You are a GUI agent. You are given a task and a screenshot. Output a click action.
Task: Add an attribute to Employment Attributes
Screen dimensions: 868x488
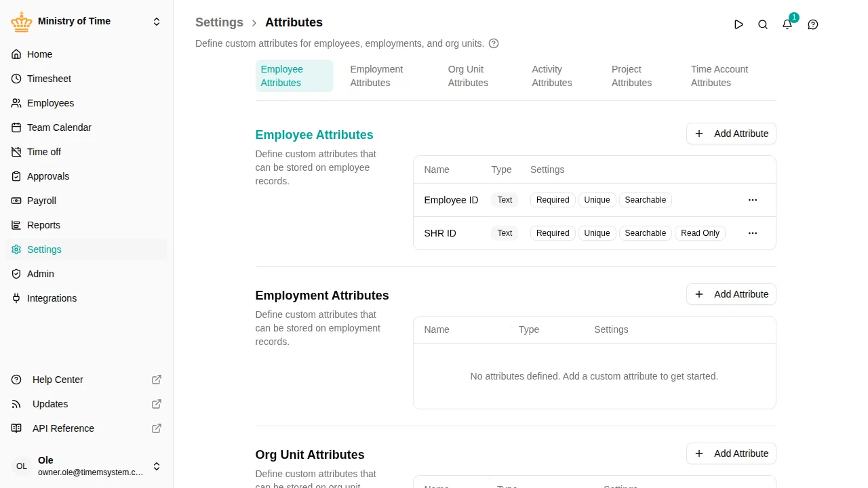click(731, 294)
